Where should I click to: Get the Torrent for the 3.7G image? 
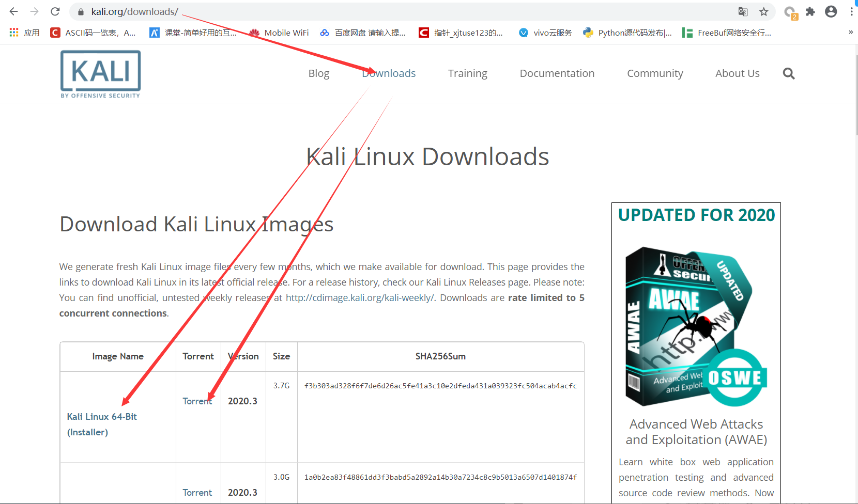(197, 401)
